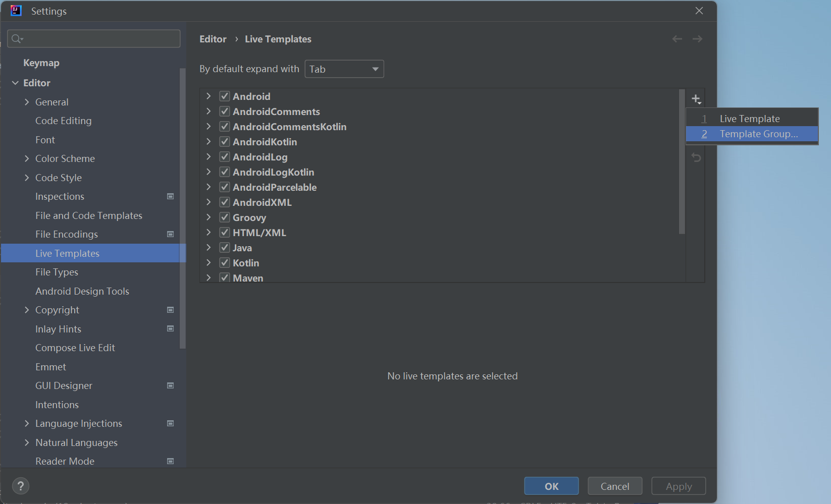
Task: Click the back navigation arrow
Action: [x=677, y=39]
